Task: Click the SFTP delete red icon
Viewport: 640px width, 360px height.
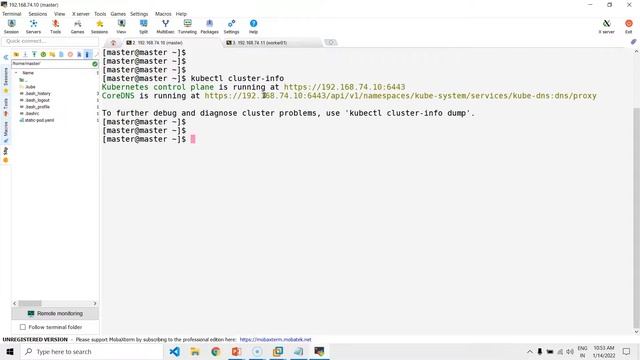Action: click(70, 54)
